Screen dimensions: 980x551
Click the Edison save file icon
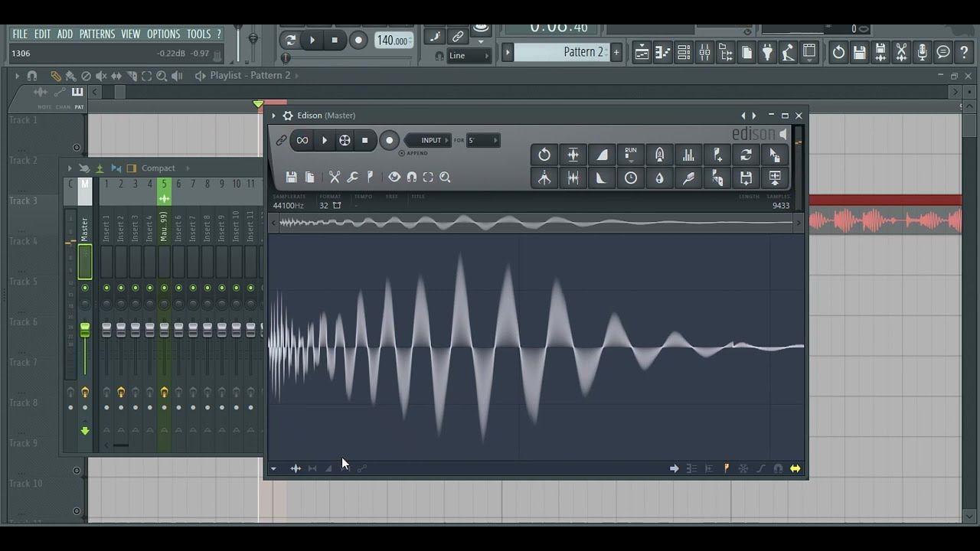tap(291, 177)
